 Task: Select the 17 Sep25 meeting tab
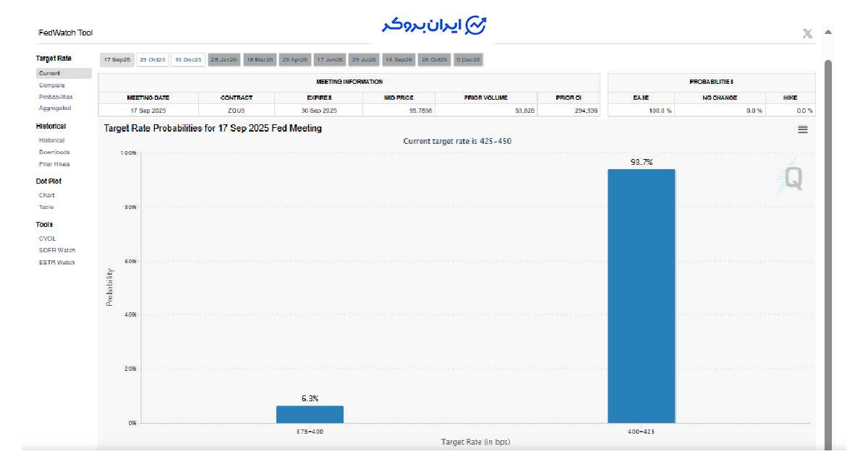coord(116,60)
